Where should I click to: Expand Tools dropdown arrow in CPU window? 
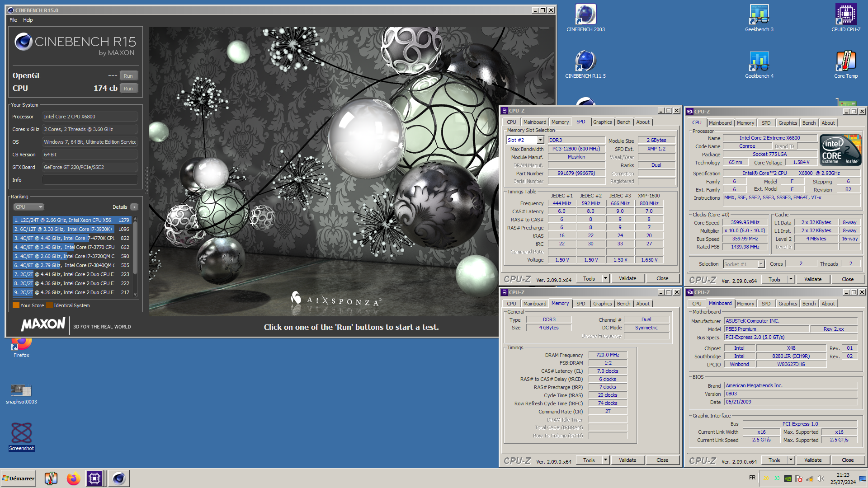click(x=790, y=279)
